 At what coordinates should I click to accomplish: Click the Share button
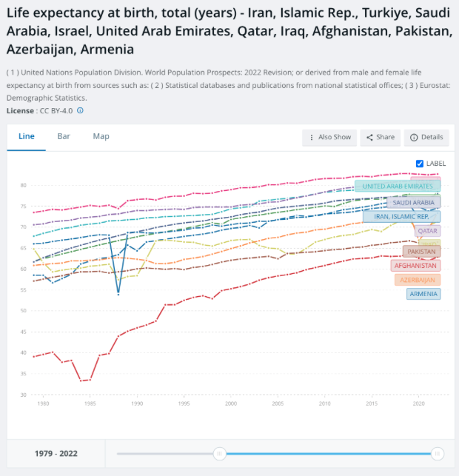pyautogui.click(x=381, y=138)
